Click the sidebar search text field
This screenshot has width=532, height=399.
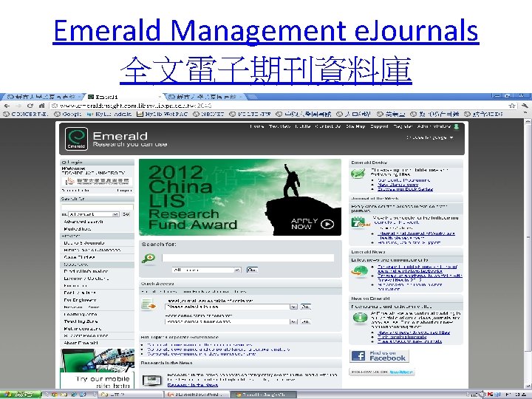coord(97,207)
